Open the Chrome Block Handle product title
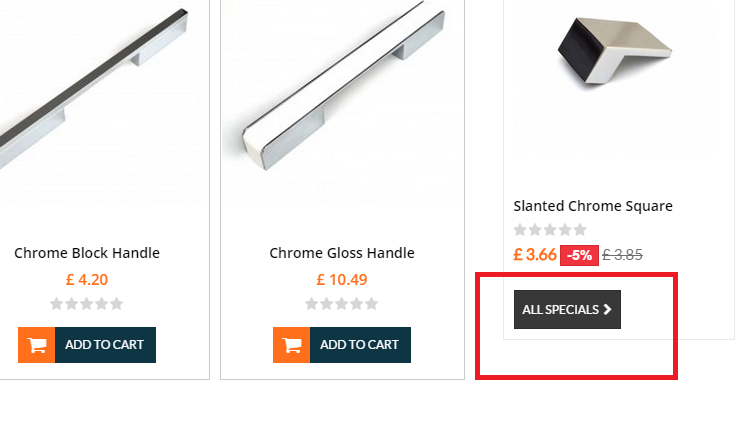Image resolution: width=756 pixels, height=421 pixels. pos(87,253)
